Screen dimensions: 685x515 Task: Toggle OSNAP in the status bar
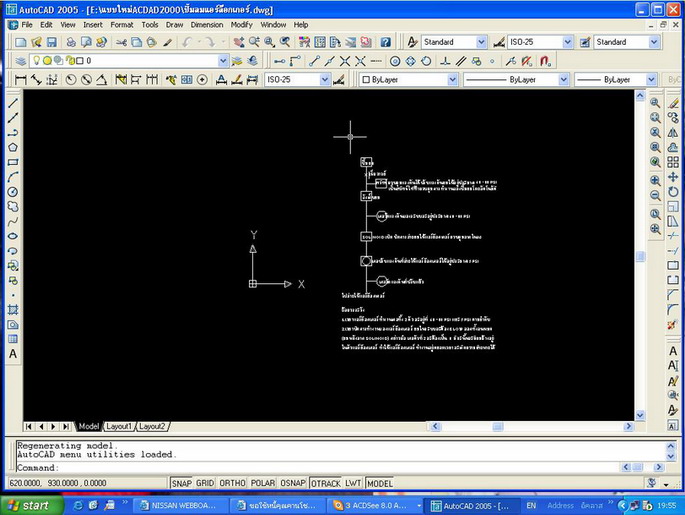pos(293,483)
